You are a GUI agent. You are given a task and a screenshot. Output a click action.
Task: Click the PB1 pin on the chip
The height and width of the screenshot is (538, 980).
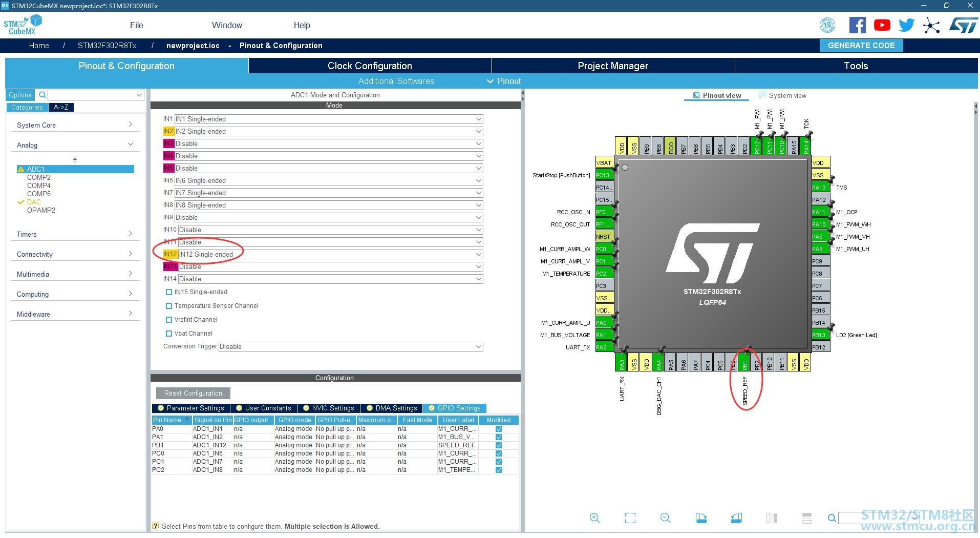click(x=745, y=362)
